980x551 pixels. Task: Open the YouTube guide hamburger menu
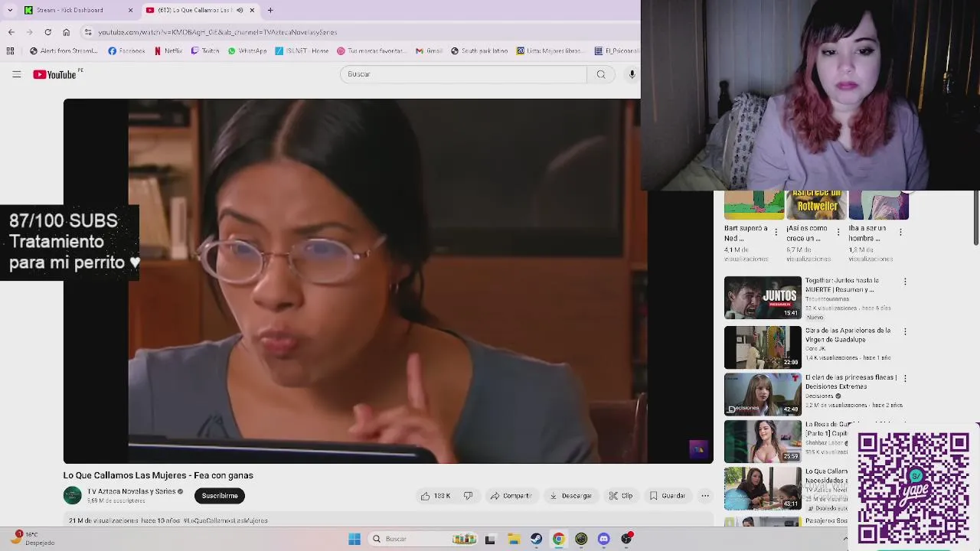pyautogui.click(x=16, y=74)
